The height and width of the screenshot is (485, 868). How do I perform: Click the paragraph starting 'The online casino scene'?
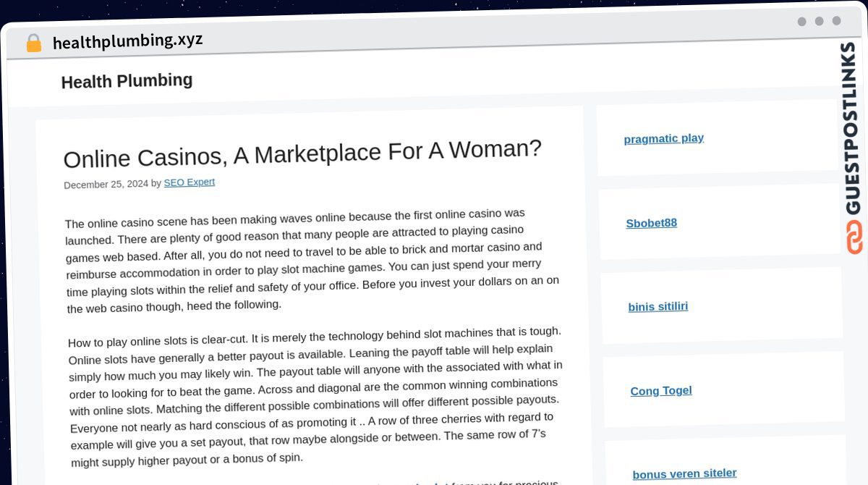tap(312, 261)
